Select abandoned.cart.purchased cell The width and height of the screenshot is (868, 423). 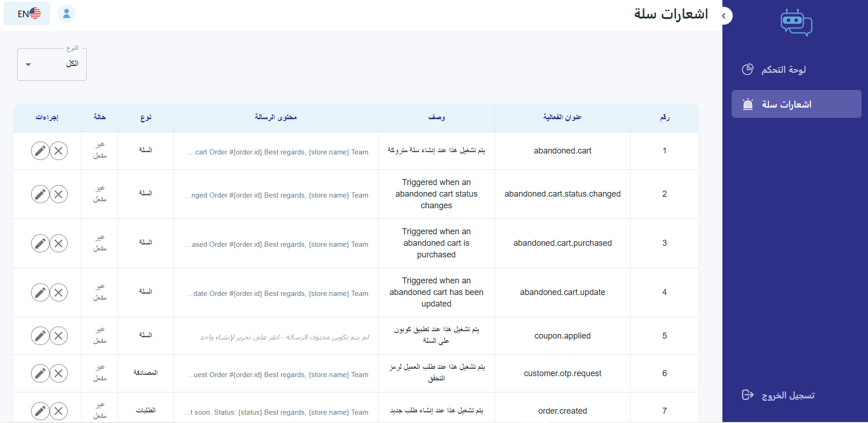(x=562, y=243)
